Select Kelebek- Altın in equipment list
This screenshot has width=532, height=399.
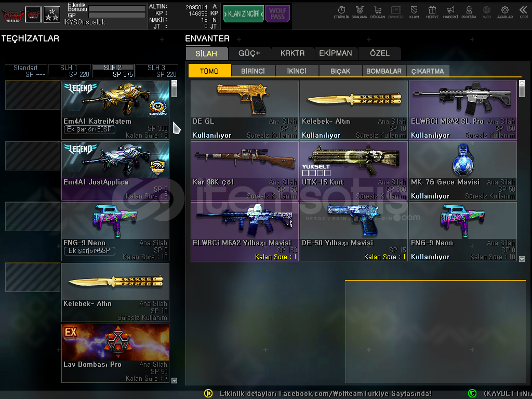click(115, 292)
